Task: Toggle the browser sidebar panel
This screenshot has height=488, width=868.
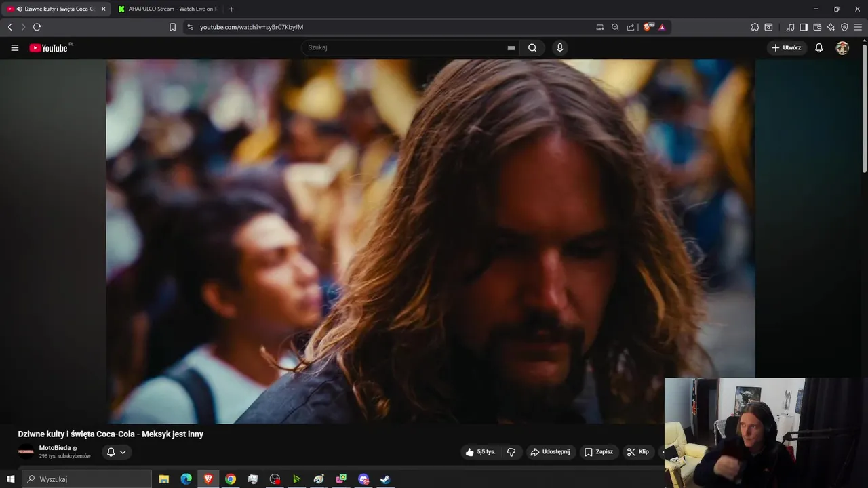Action: tap(804, 27)
